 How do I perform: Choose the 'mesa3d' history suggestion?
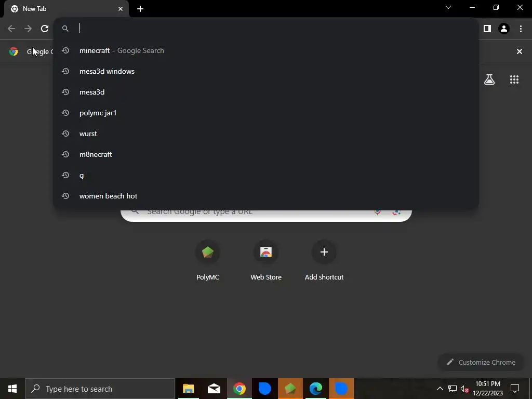click(265, 92)
